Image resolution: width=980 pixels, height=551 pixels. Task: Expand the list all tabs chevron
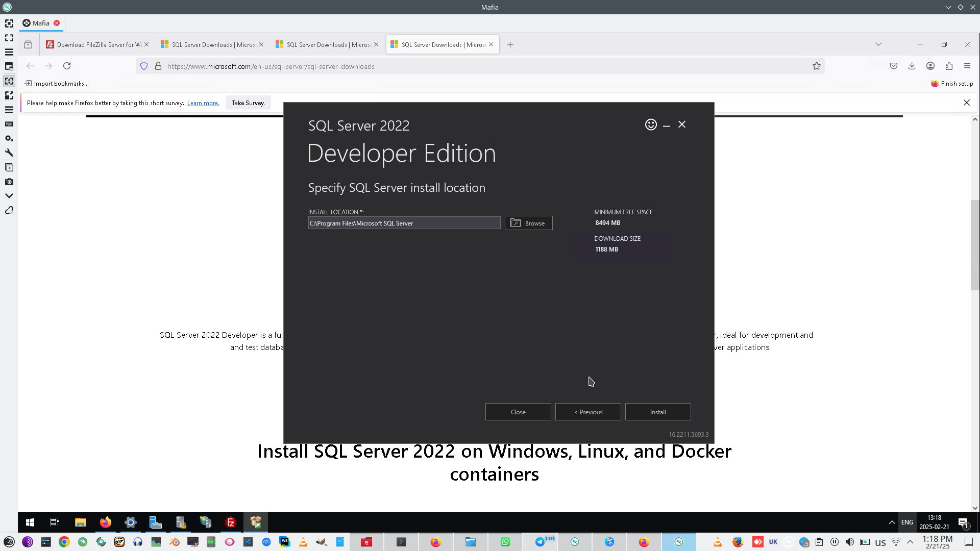click(878, 44)
